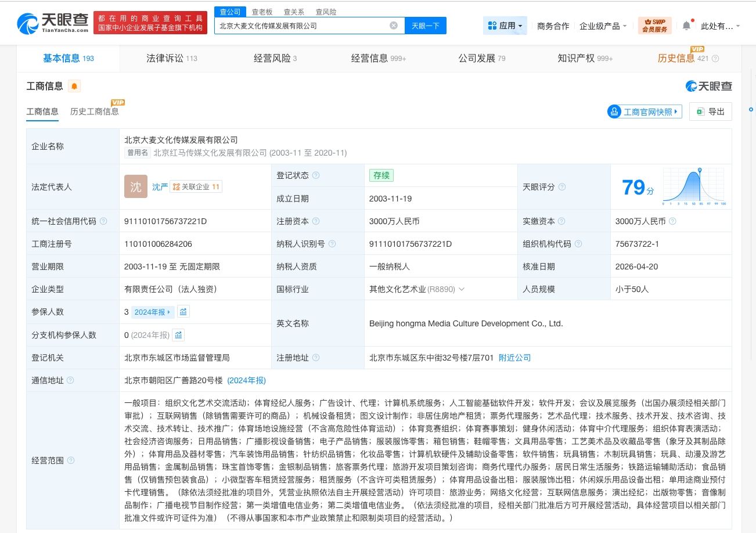Open the 2024年报 dropdown for 参保人数
Viewport: 756px width, 533px height.
(153, 312)
